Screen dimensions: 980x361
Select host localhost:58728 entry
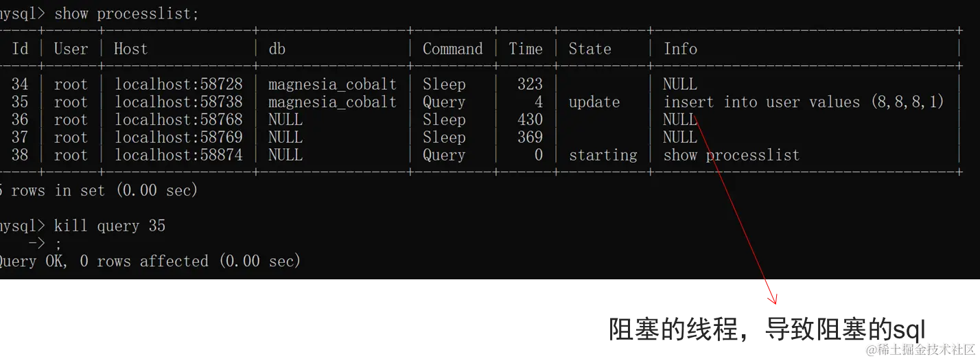tap(178, 84)
